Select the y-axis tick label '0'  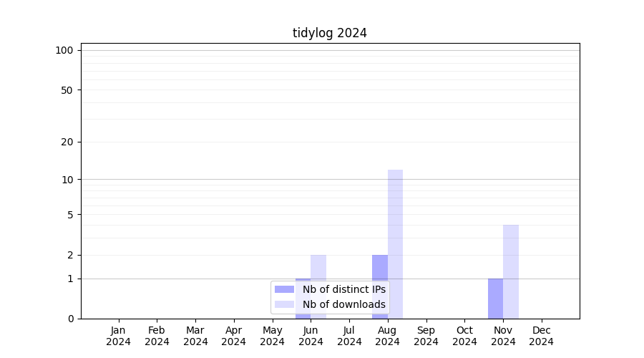coord(70,319)
